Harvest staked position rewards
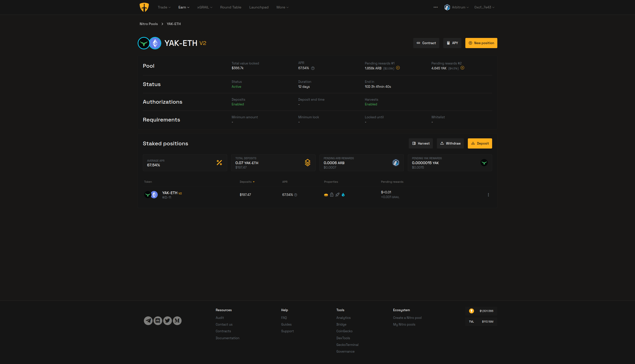This screenshot has width=635, height=364. (421, 144)
